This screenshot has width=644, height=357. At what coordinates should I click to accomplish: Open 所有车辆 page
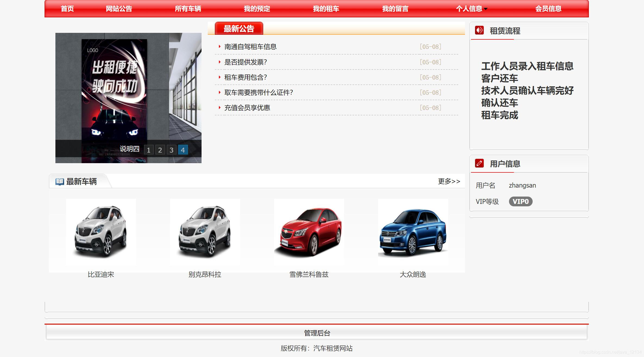coord(188,9)
